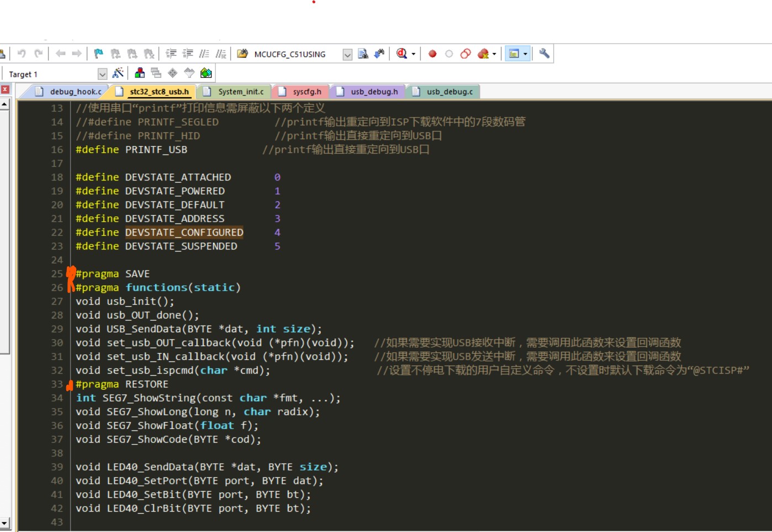This screenshot has height=532, width=772.
Task: Click the Find icon after the search box
Action: click(363, 54)
